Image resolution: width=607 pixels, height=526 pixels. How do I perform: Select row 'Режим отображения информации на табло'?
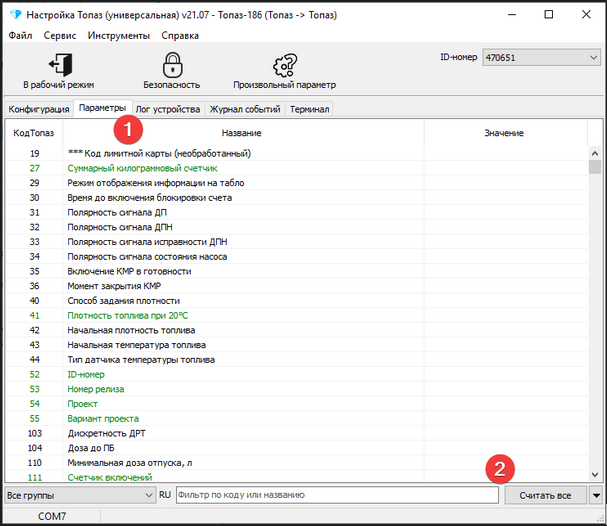(297, 183)
